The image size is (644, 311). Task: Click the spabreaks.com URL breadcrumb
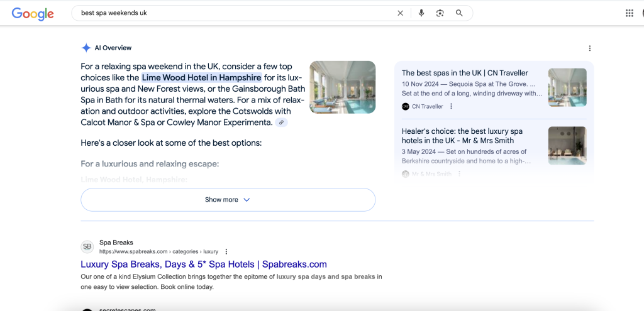click(158, 251)
